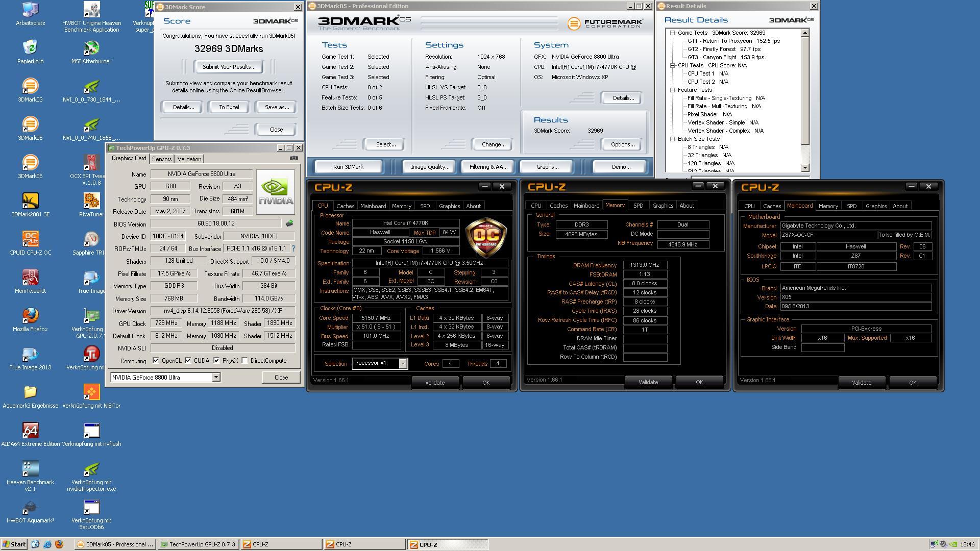Viewport: 980px width, 551px height.
Task: Open True Image 2013 shortcut
Action: pyautogui.click(x=30, y=358)
